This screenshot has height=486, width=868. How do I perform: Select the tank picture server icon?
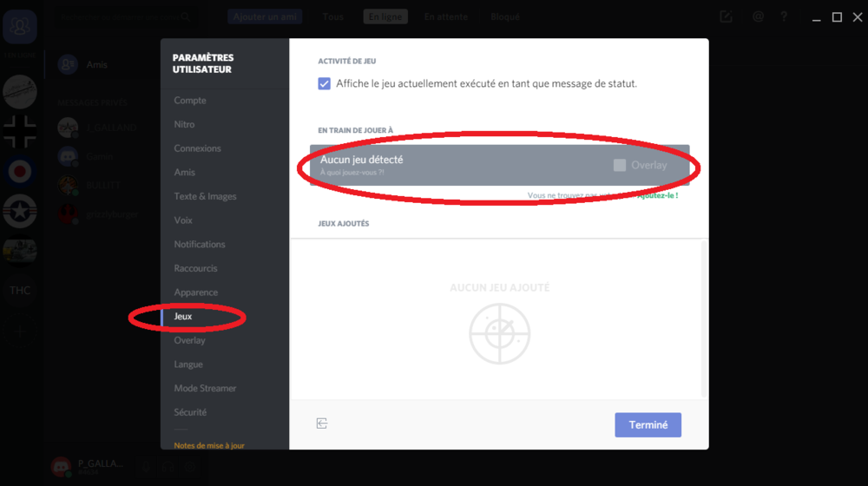[20, 251]
